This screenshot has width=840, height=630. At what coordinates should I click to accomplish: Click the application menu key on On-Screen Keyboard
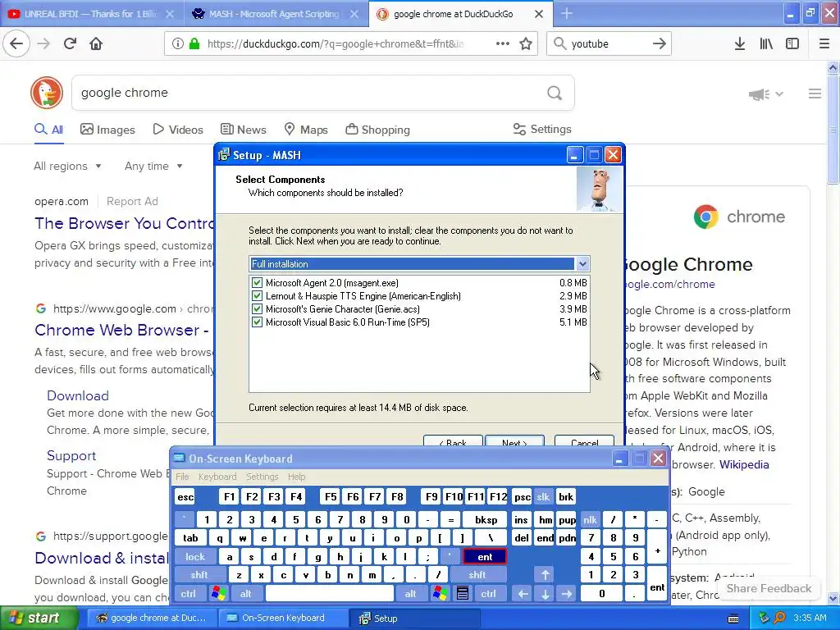(x=463, y=593)
